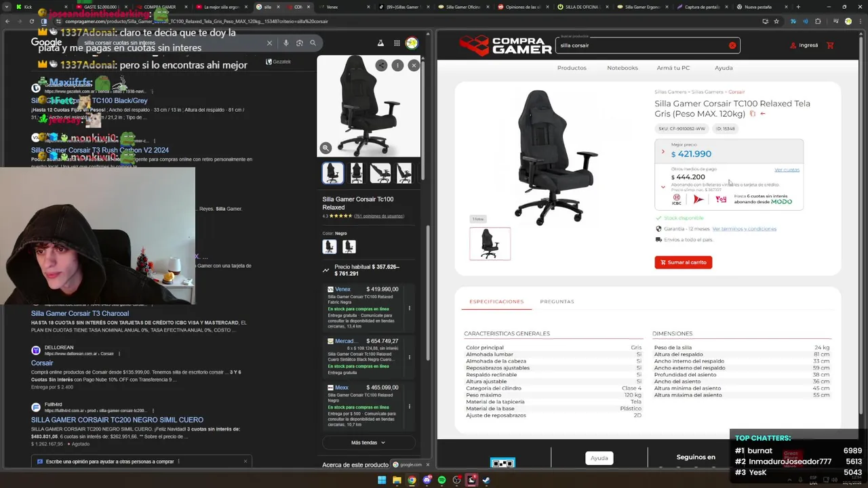Expand Más tiendas seller list
The image size is (868, 488).
click(368, 443)
